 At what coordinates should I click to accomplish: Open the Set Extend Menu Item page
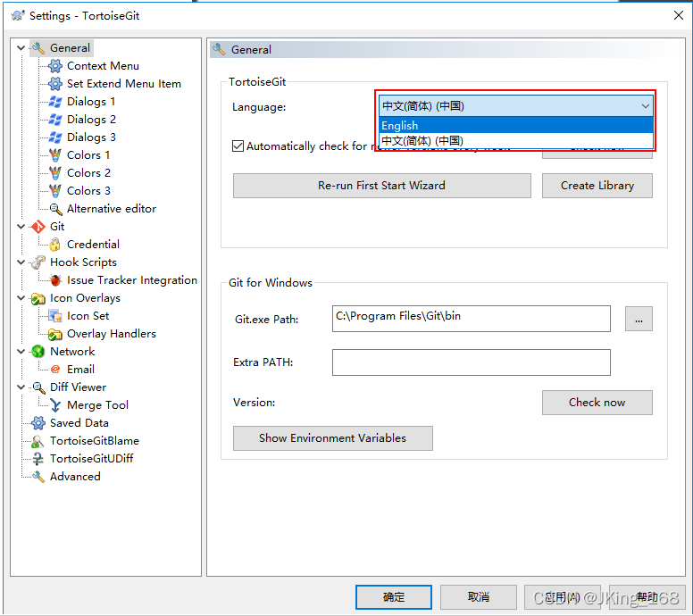[x=124, y=84]
